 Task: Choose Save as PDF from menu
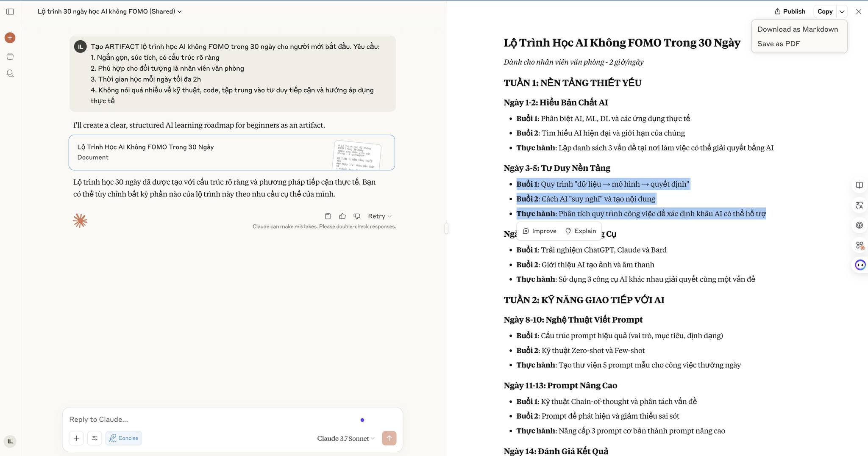779,44
